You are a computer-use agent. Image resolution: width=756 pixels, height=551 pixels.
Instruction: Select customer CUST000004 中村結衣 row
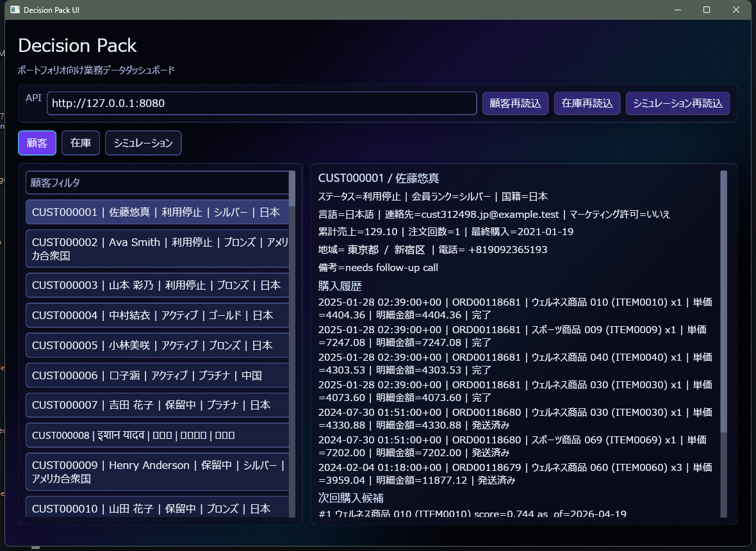tap(157, 315)
